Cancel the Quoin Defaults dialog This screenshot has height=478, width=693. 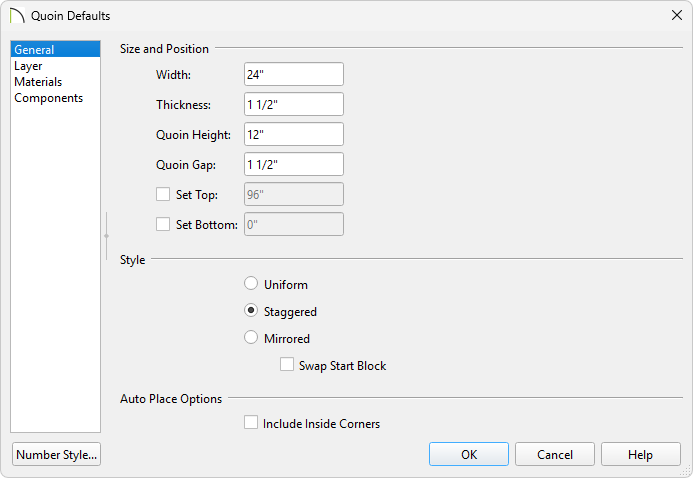point(555,454)
